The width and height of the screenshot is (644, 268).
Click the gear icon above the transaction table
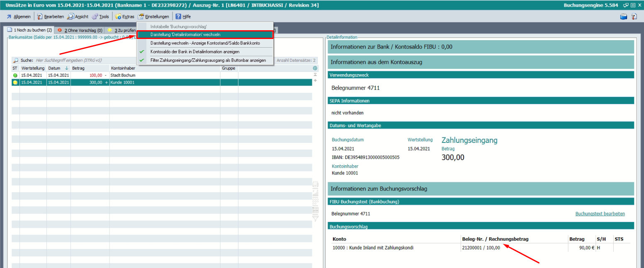315,68
